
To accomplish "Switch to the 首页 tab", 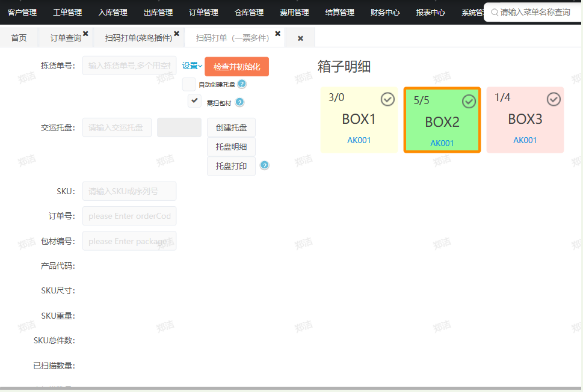I will (19, 38).
